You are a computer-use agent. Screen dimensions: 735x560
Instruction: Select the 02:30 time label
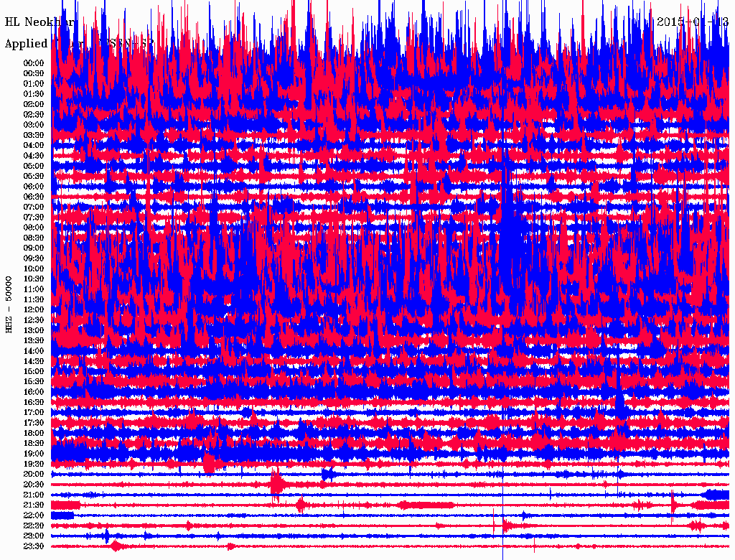[34, 115]
